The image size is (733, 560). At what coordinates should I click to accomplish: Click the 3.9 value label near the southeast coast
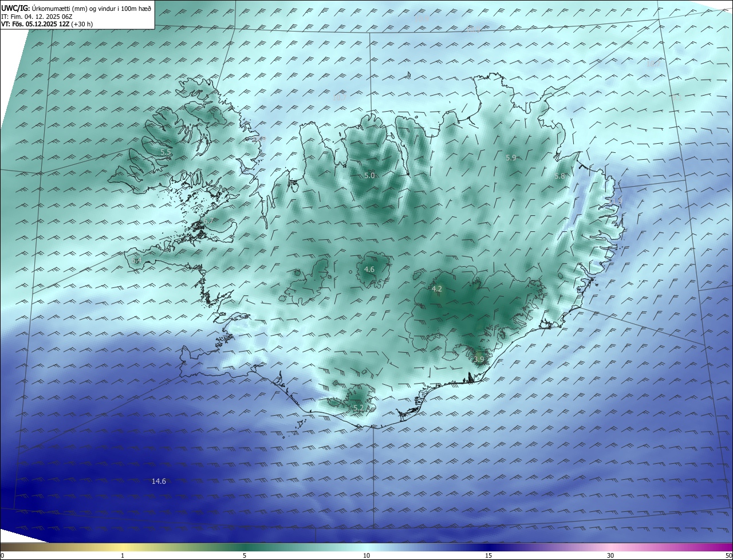point(479,359)
